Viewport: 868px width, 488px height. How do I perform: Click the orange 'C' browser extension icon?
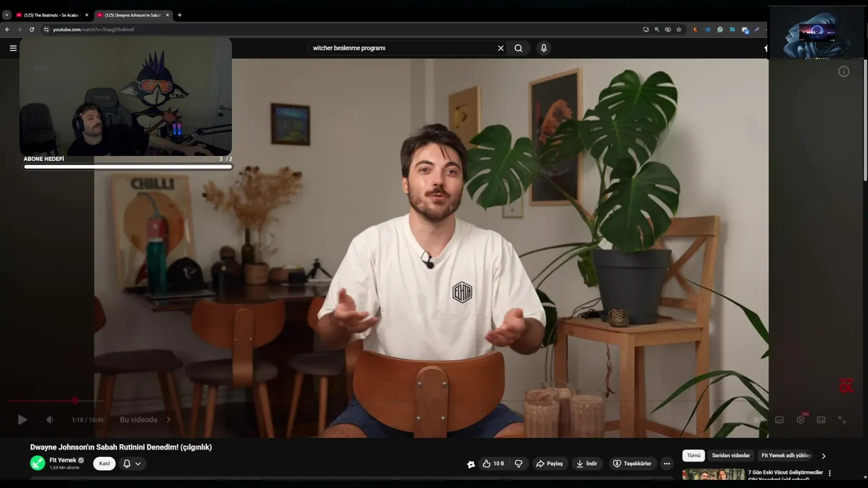(x=695, y=29)
